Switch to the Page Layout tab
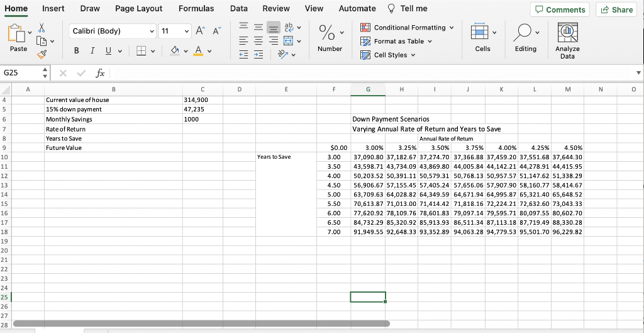Screen dimensions: 644x333 pos(138,9)
